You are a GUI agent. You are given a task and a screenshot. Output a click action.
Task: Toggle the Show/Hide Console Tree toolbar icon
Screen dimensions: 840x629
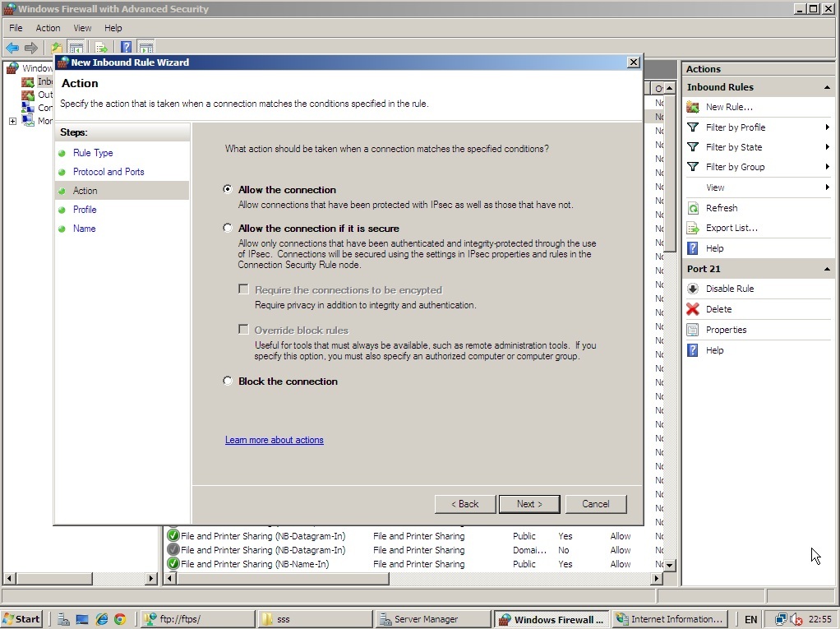[x=76, y=48]
